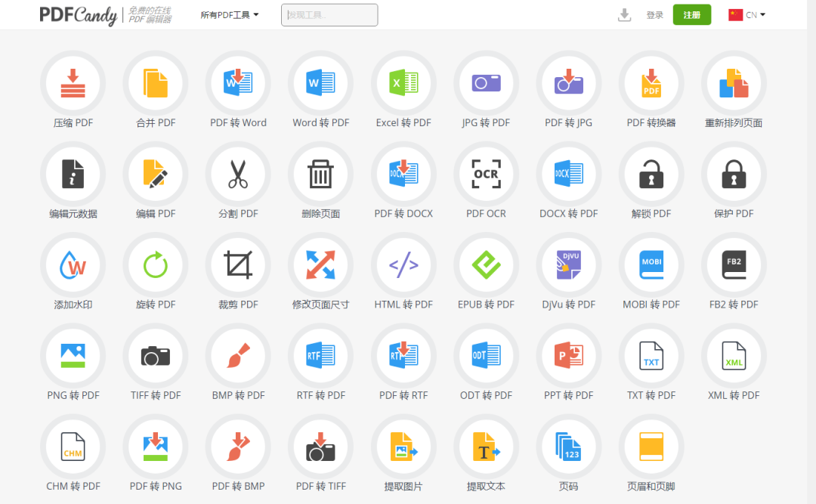Open the 编辑元数据 metadata editor
816x504 pixels.
73,174
